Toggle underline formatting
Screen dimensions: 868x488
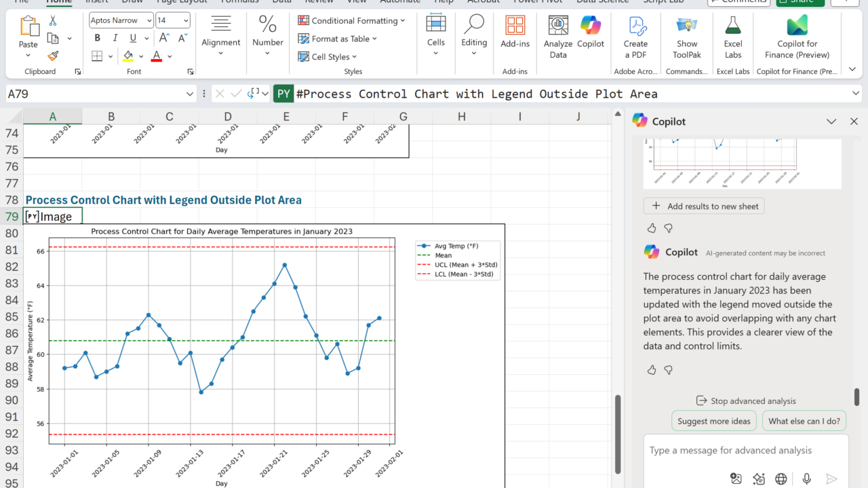[133, 38]
